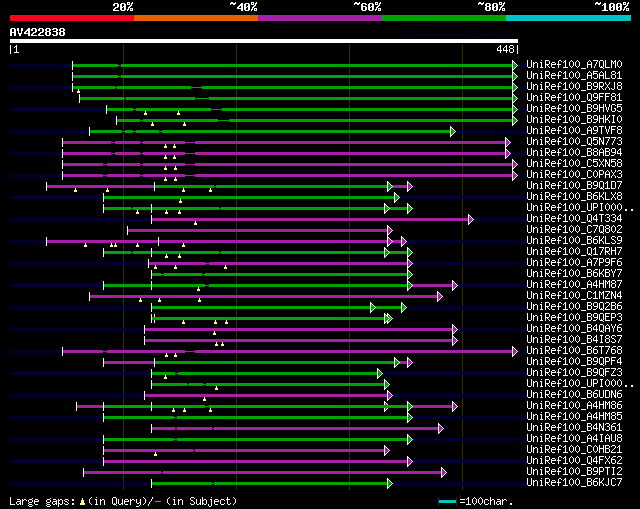Screen dimensions: 640x509
Task: Select the UniRef100_B6KLS9 label
Action: tap(574, 241)
